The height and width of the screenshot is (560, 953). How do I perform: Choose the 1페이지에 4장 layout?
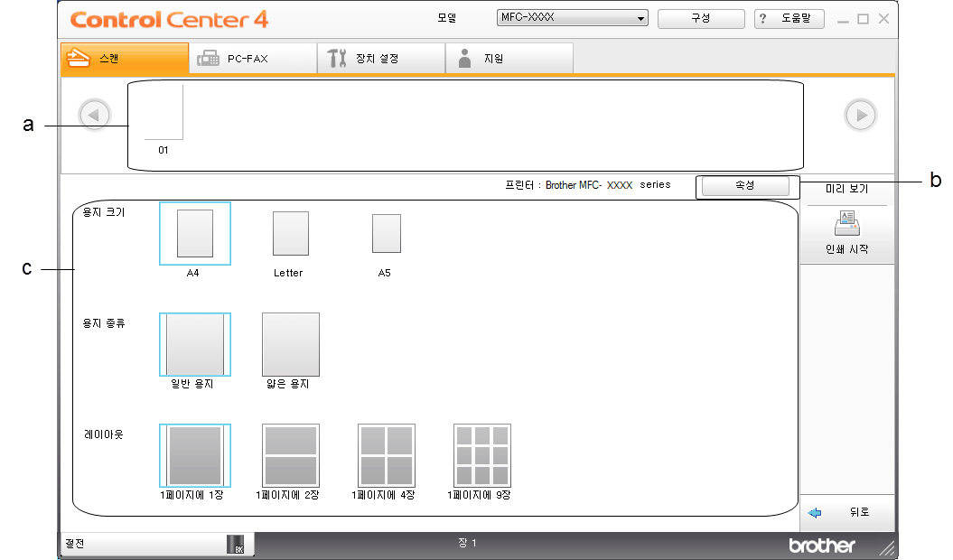(387, 455)
